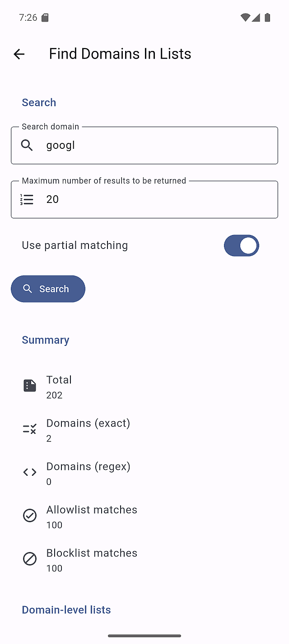The image size is (289, 644).
Task: Tap the Blocklist matches blocked icon
Action: [x=30, y=559]
